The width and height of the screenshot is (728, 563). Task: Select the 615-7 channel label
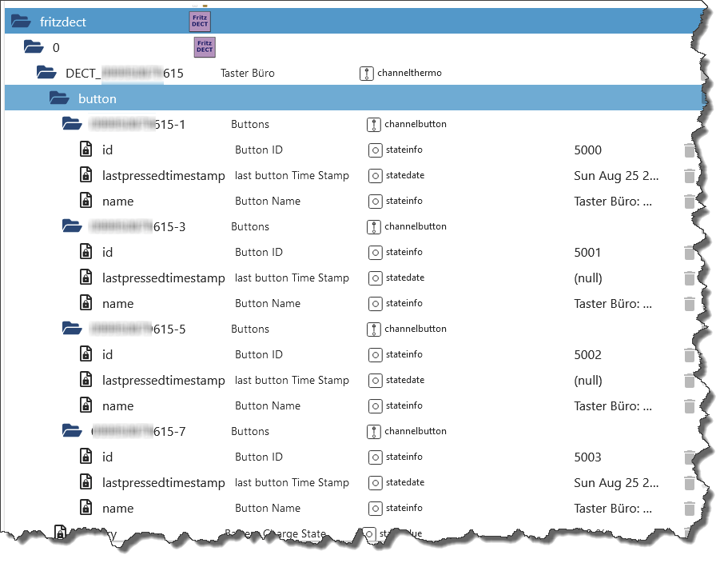(138, 432)
